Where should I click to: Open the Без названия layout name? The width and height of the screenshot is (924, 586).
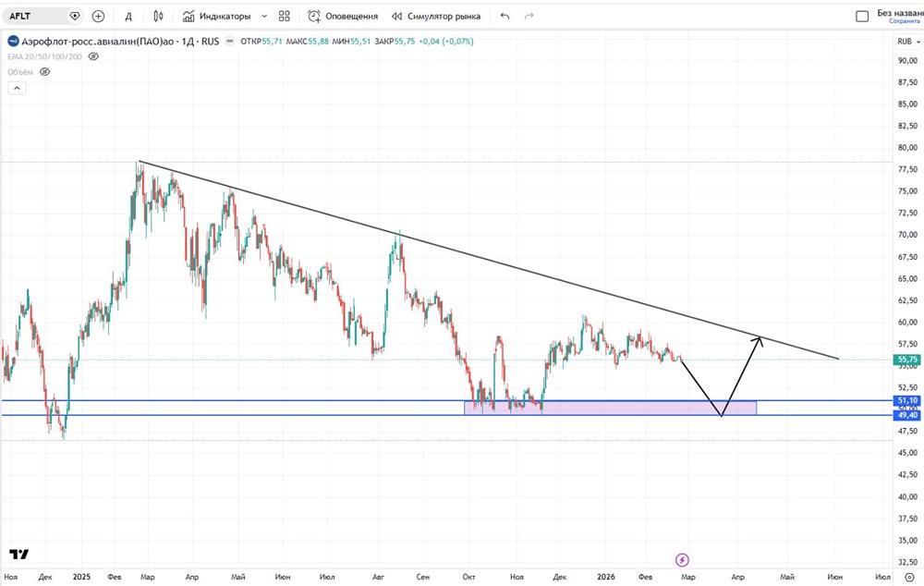coord(900,12)
